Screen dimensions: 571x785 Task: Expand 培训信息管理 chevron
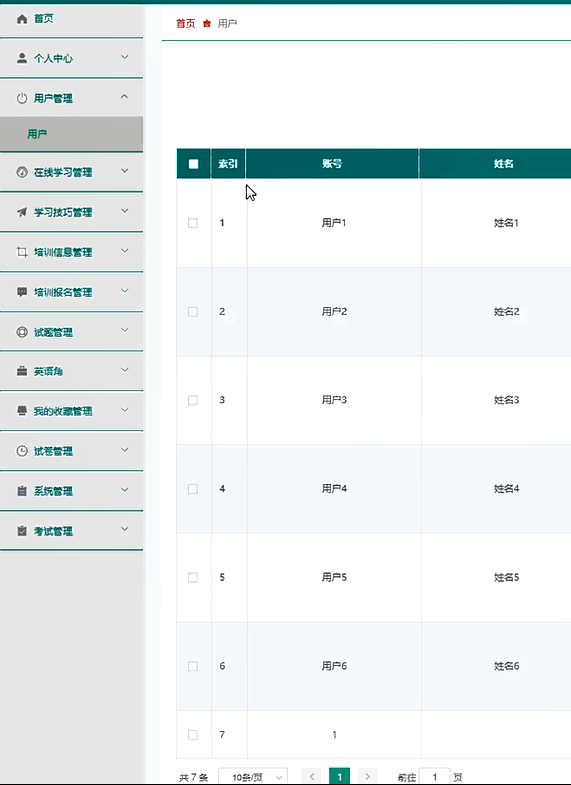[x=125, y=251]
